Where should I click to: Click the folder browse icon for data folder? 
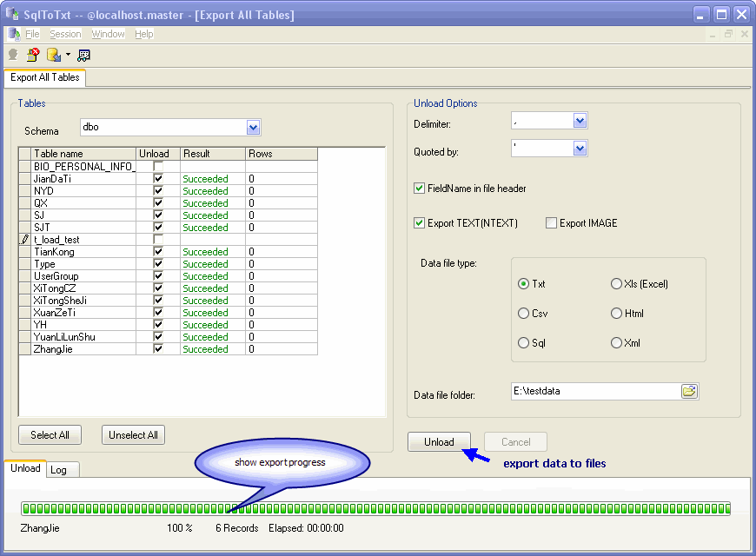[689, 391]
